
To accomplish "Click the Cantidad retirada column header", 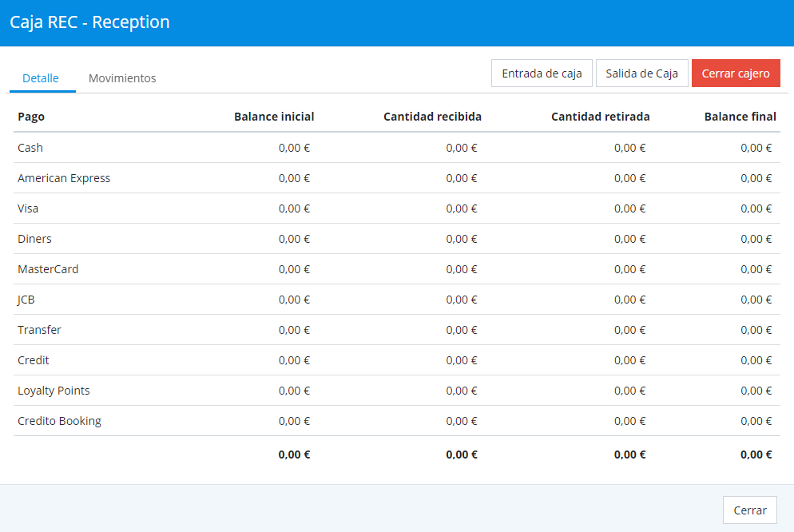I will [x=600, y=117].
